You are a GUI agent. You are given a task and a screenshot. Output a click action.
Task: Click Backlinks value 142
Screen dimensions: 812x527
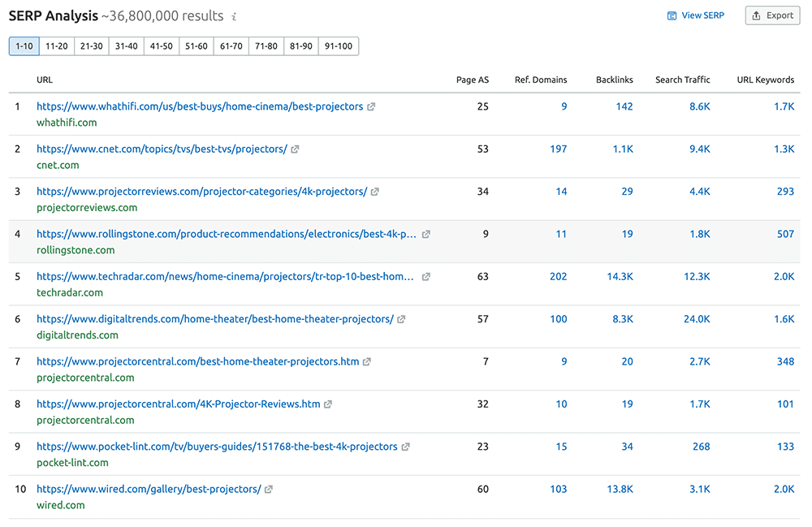tap(624, 106)
